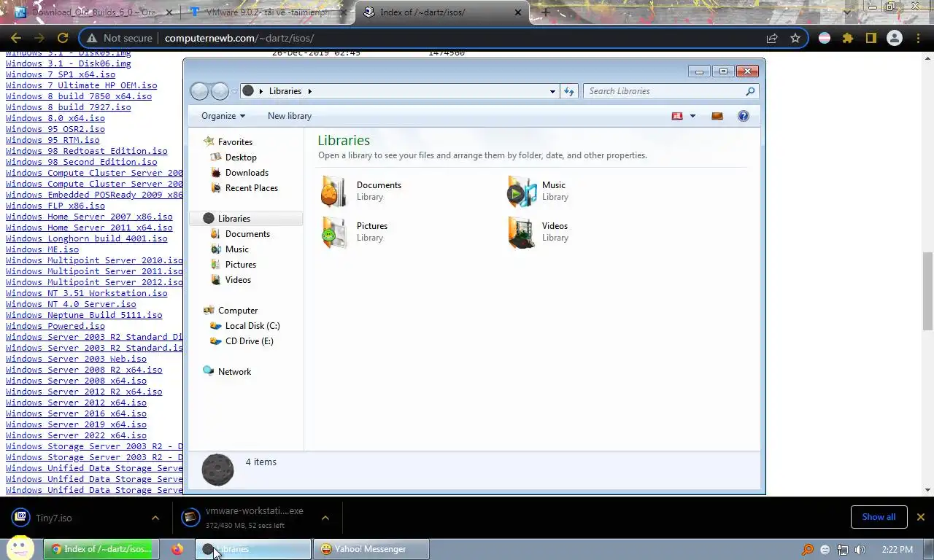Click the clock showing 2:22 PM
Image resolution: width=934 pixels, height=560 pixels.
click(x=897, y=550)
